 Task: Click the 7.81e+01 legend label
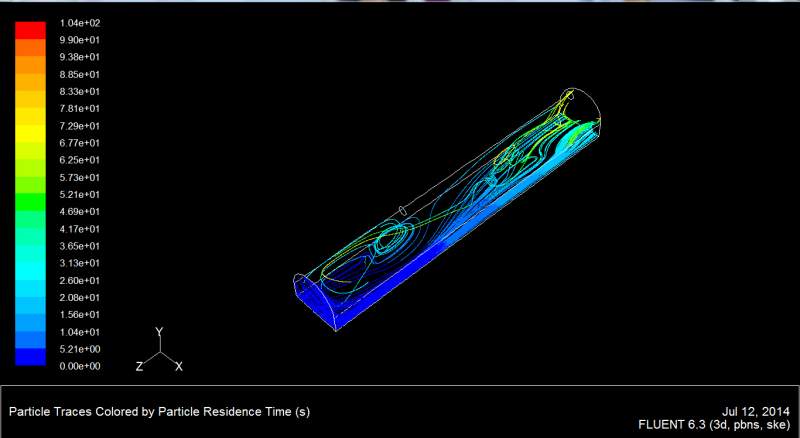tap(80, 109)
